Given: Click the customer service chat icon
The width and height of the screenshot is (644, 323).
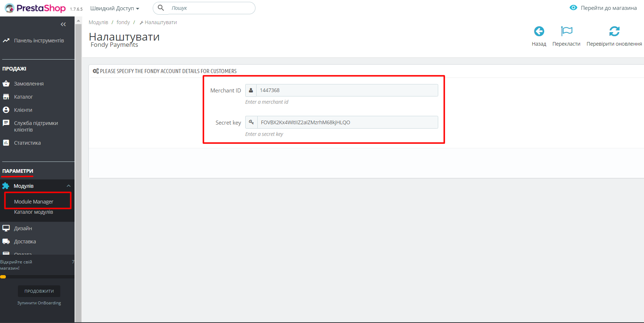Looking at the screenshot, I should 6,123.
